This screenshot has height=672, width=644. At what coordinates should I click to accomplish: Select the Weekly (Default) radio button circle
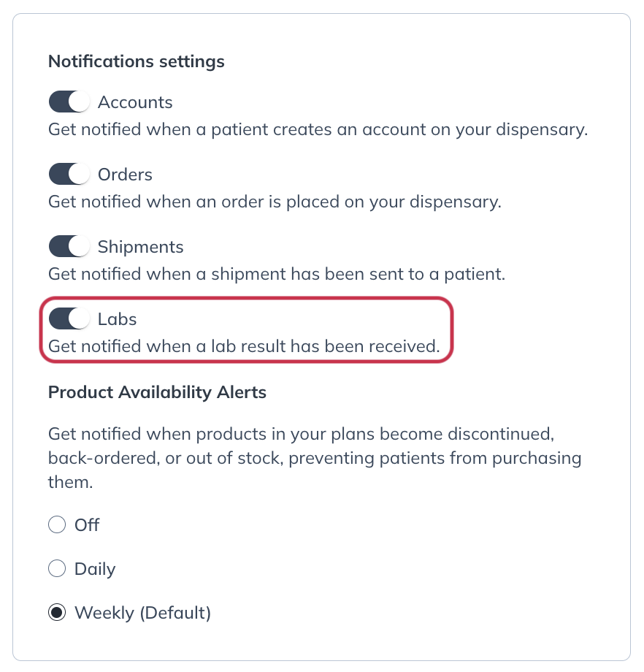coord(56,613)
